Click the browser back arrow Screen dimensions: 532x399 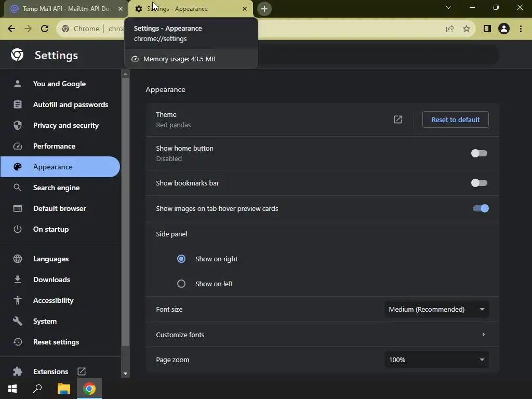(x=11, y=29)
